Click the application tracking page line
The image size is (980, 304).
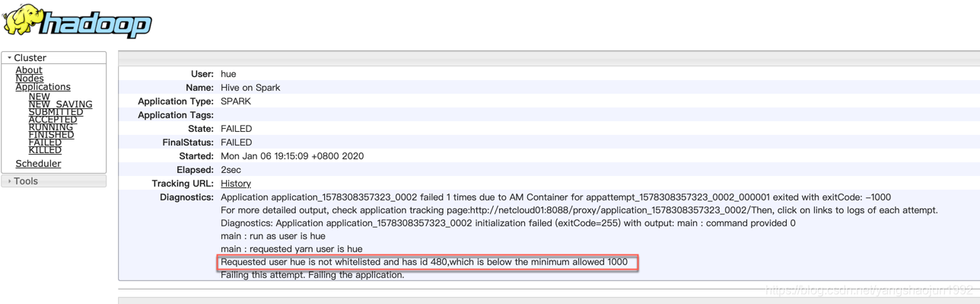(x=579, y=210)
